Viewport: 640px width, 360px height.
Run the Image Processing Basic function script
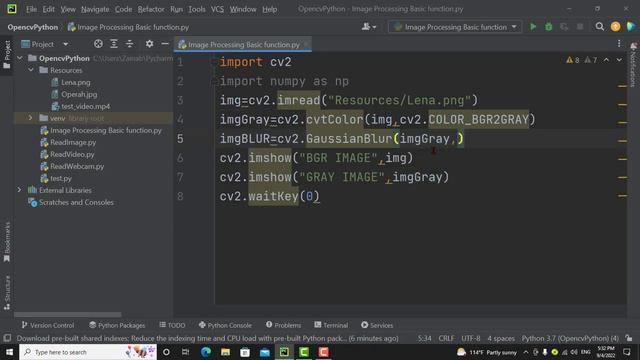click(x=533, y=27)
